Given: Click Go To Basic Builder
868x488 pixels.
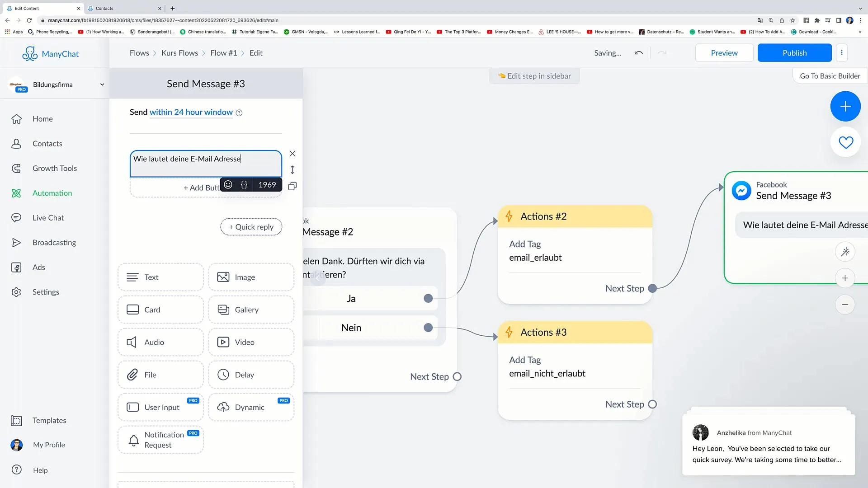Looking at the screenshot, I should pyautogui.click(x=830, y=76).
